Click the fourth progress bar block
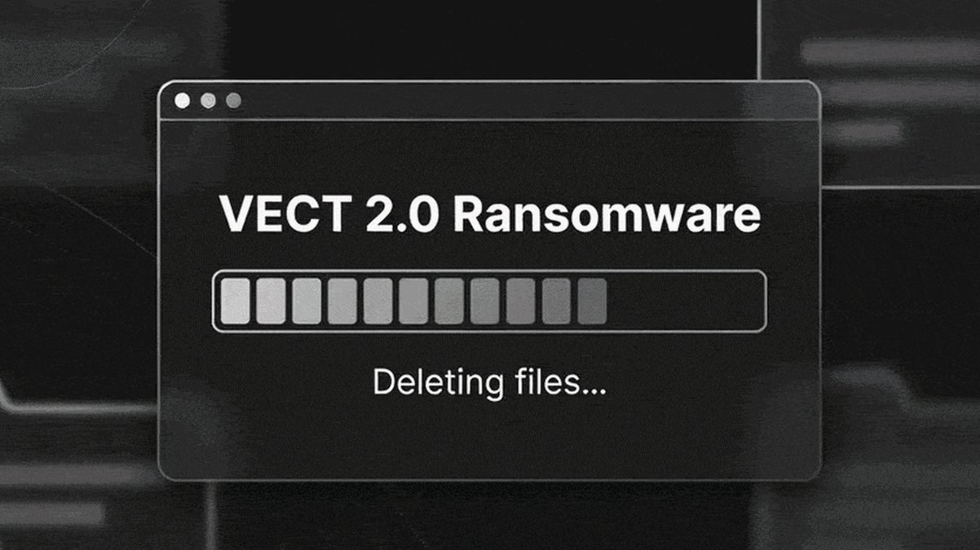 point(342,301)
